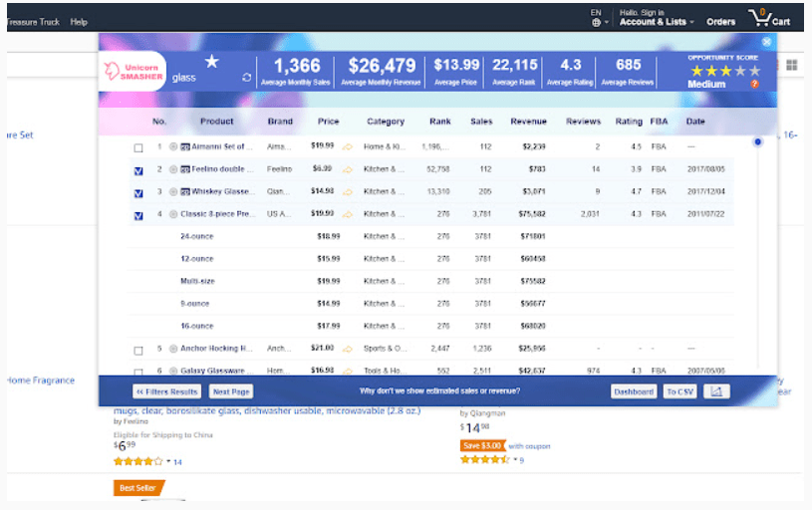Click the sponsored ad badge on Feelino row

[x=185, y=169]
